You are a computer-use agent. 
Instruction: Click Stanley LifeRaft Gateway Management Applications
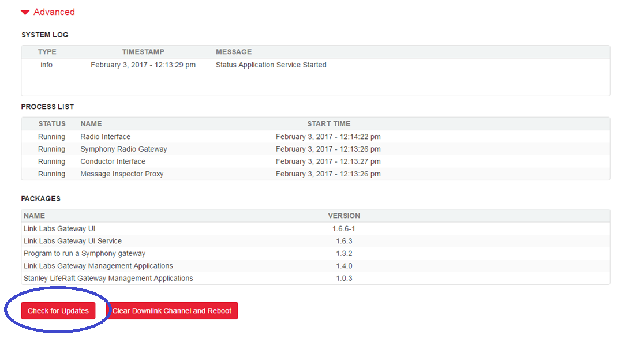[108, 278]
